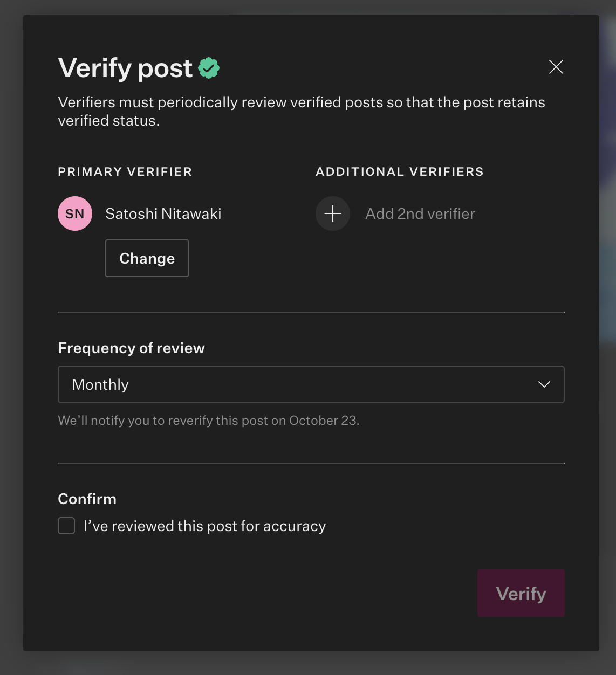Click the I've reviewed this post label
Screen dimensions: 616x675
(205, 526)
